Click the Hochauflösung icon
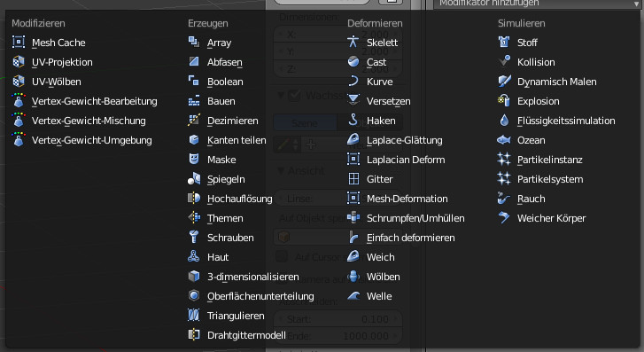This screenshot has height=352, width=644. pos(194,199)
